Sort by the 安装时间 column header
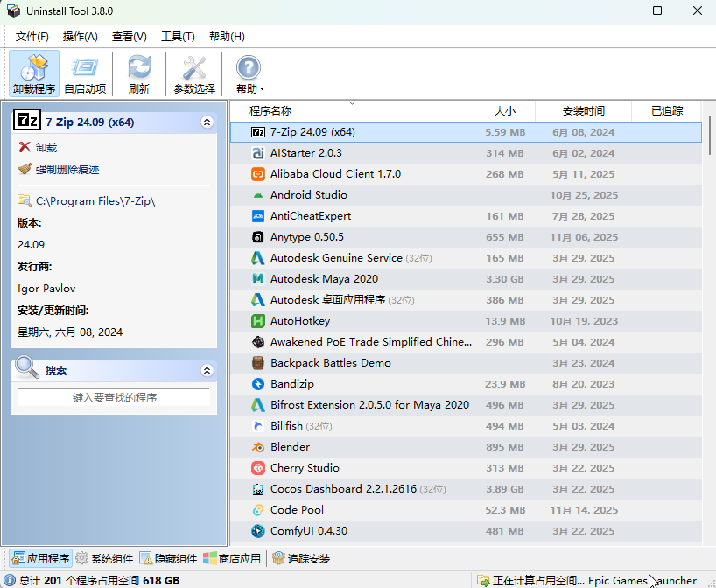The image size is (716, 588). coord(583,110)
